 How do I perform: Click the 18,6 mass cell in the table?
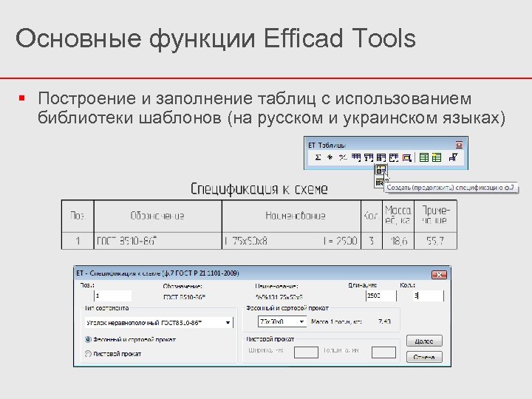pos(398,241)
